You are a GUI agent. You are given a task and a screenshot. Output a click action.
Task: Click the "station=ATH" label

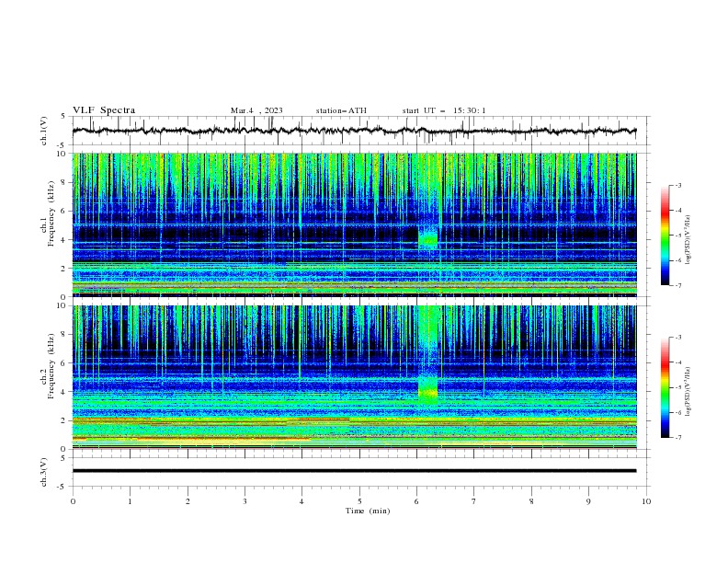(341, 110)
